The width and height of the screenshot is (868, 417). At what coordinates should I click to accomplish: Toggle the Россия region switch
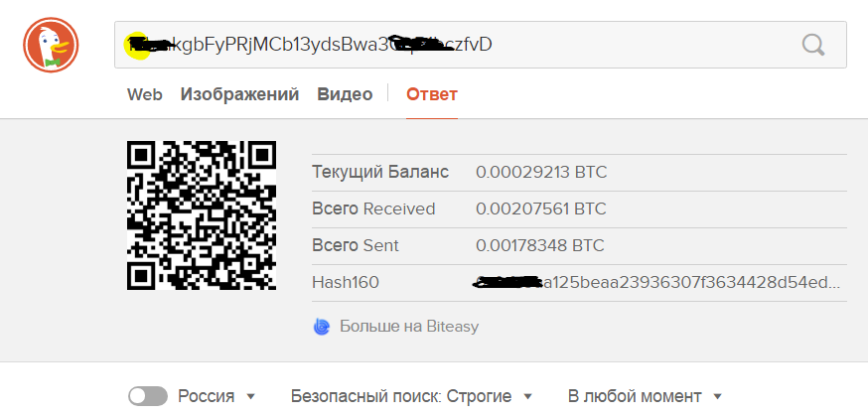(148, 396)
